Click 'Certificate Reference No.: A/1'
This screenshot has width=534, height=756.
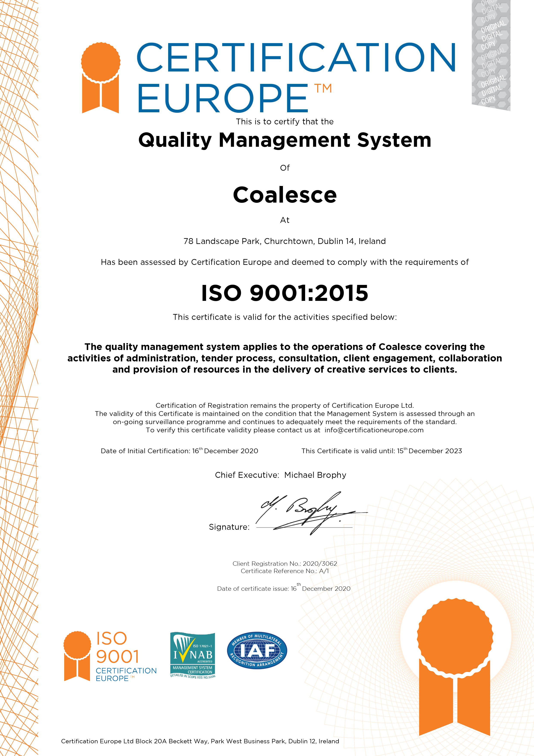[x=285, y=571]
